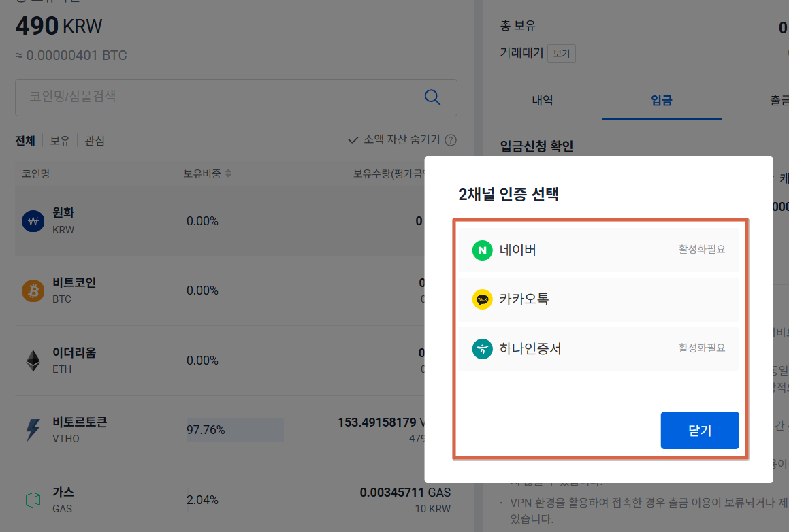
Task: Click the 보유수량(평가금액) column header
Action: click(x=389, y=173)
